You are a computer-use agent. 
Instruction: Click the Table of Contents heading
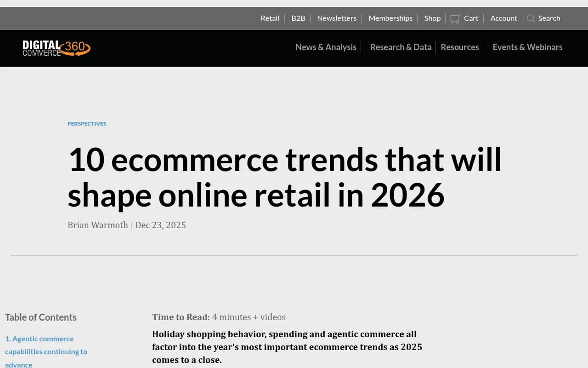(x=40, y=317)
